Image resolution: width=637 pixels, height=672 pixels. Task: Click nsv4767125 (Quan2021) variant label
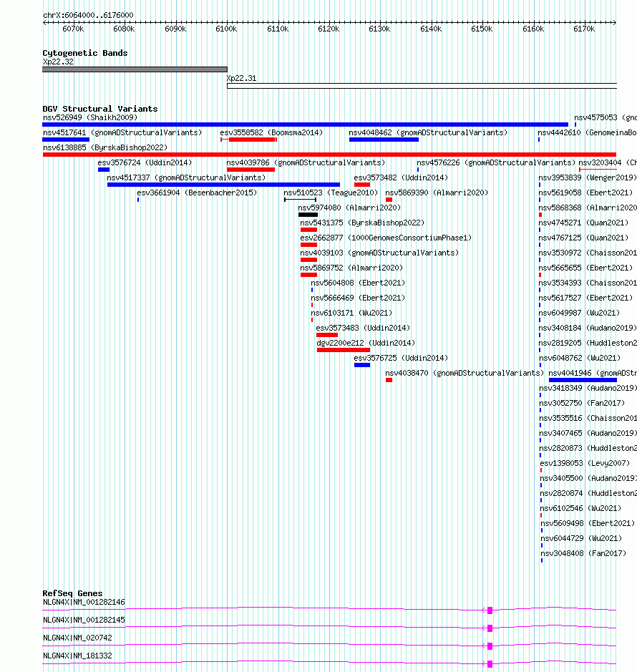(583, 238)
